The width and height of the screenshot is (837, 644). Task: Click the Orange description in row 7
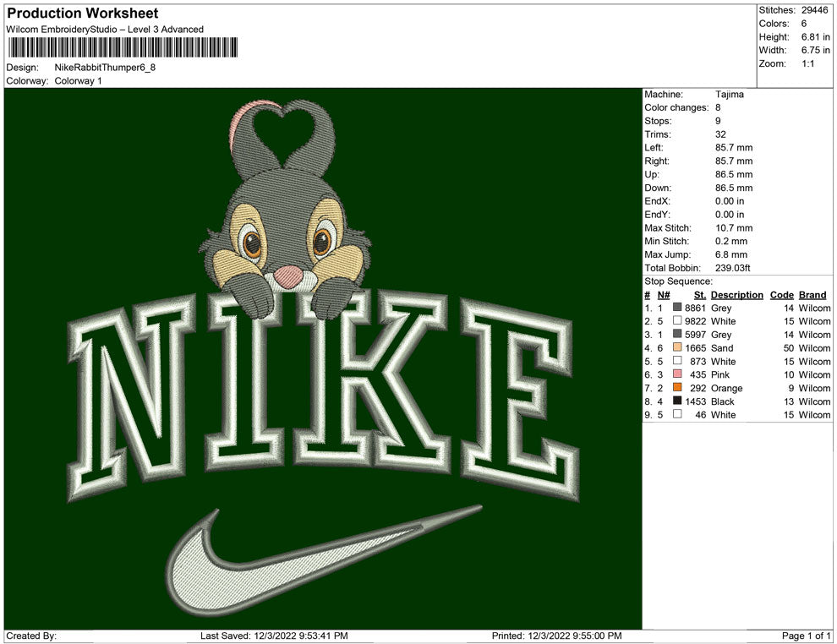[726, 388]
